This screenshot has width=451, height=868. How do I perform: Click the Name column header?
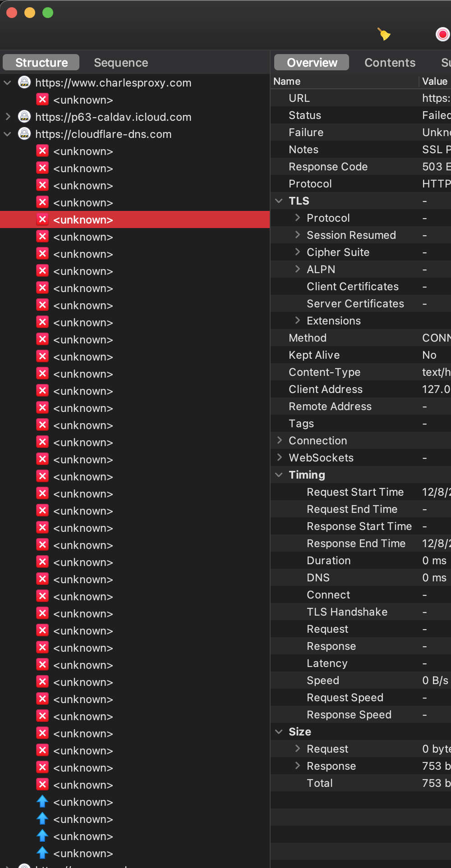click(345, 81)
